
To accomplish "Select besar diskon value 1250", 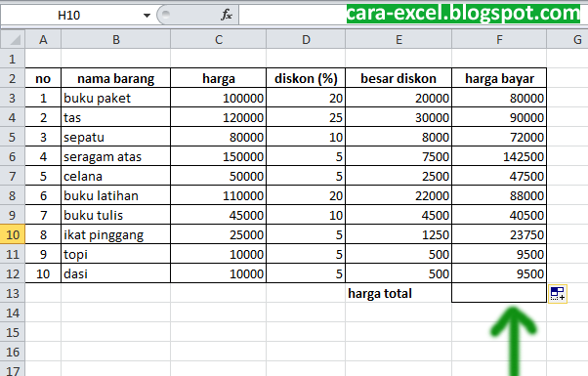I will pyautogui.click(x=399, y=234).
